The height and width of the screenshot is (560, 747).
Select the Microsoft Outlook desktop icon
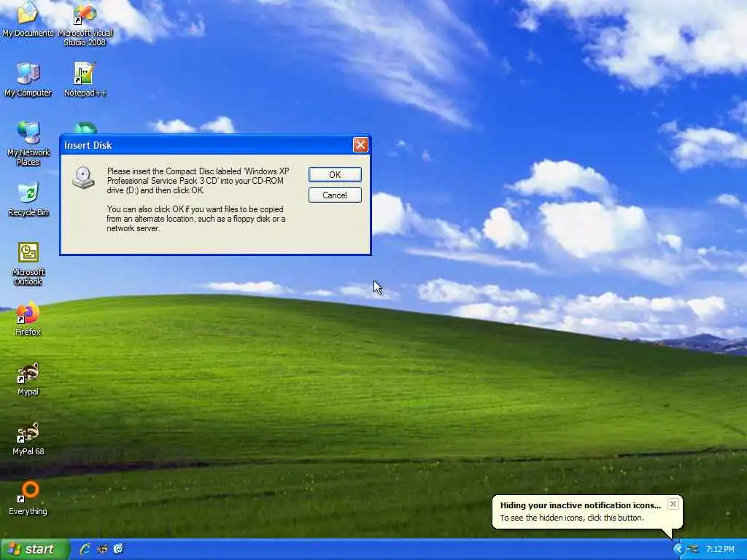(x=28, y=264)
